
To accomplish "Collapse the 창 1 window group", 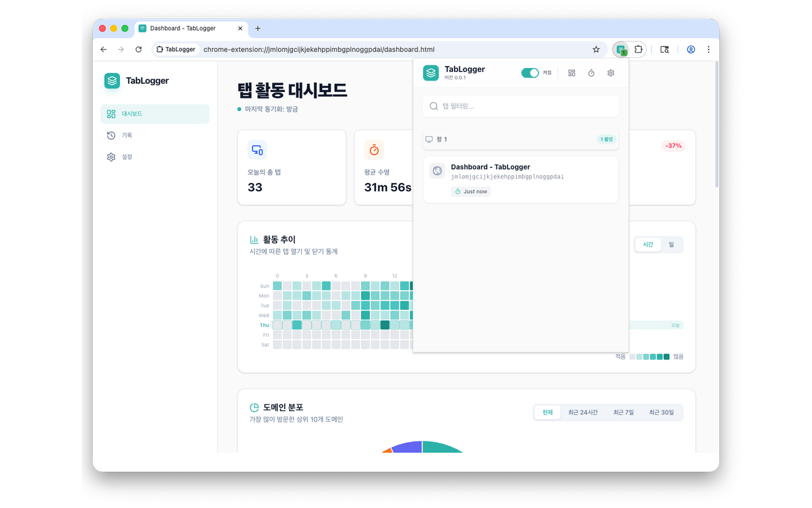I will (520, 139).
